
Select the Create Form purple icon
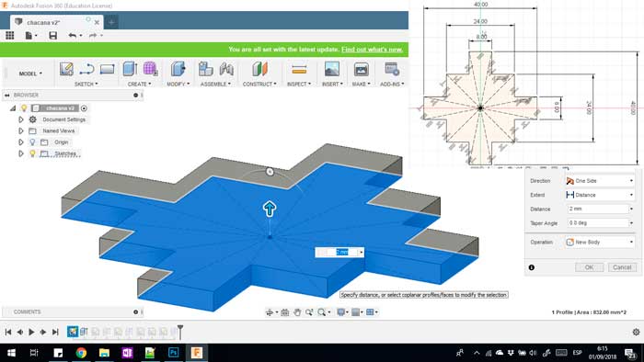[150, 69]
